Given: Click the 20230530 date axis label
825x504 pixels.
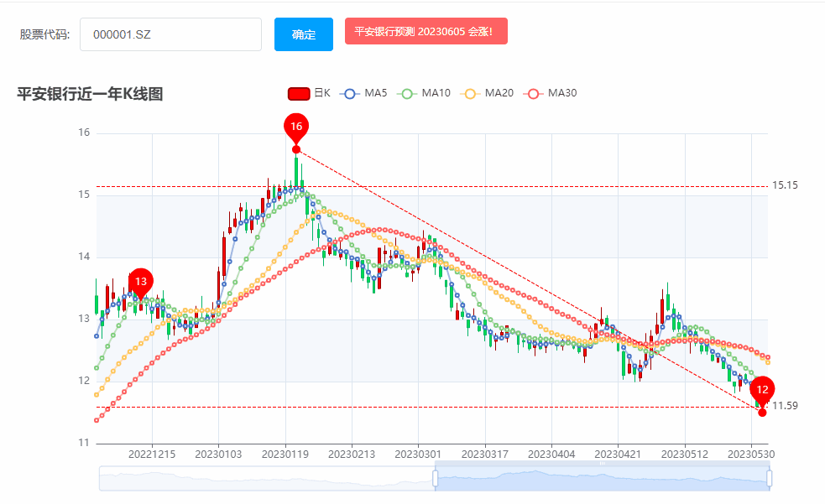Looking at the screenshot, I should [x=751, y=455].
